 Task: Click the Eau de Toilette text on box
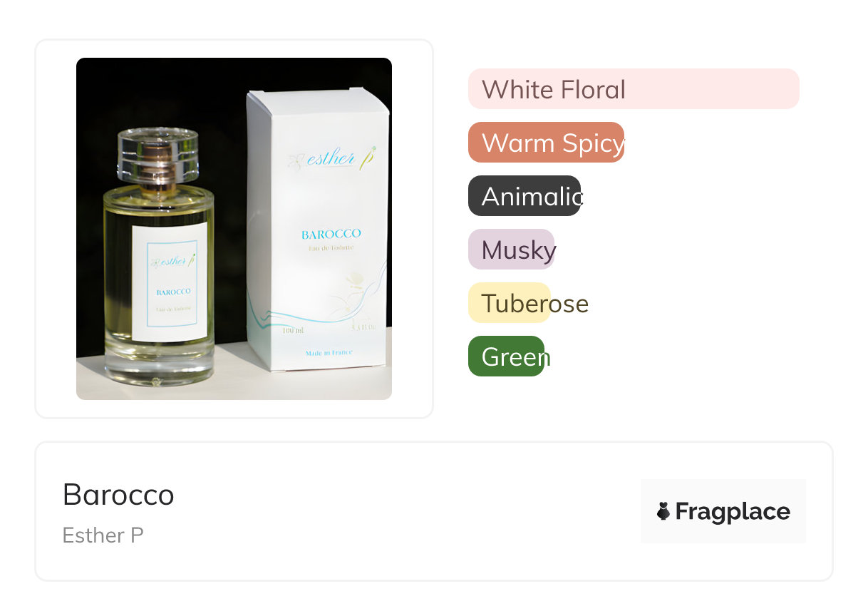331,247
